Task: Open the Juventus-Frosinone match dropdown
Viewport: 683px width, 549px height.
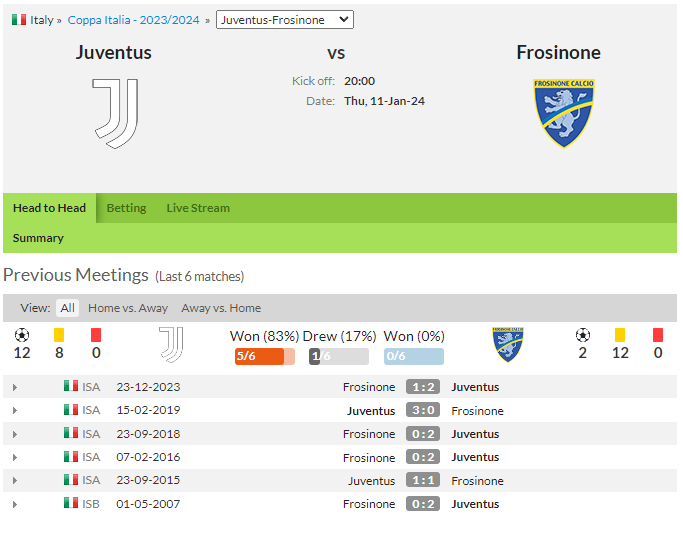Action: (x=285, y=20)
